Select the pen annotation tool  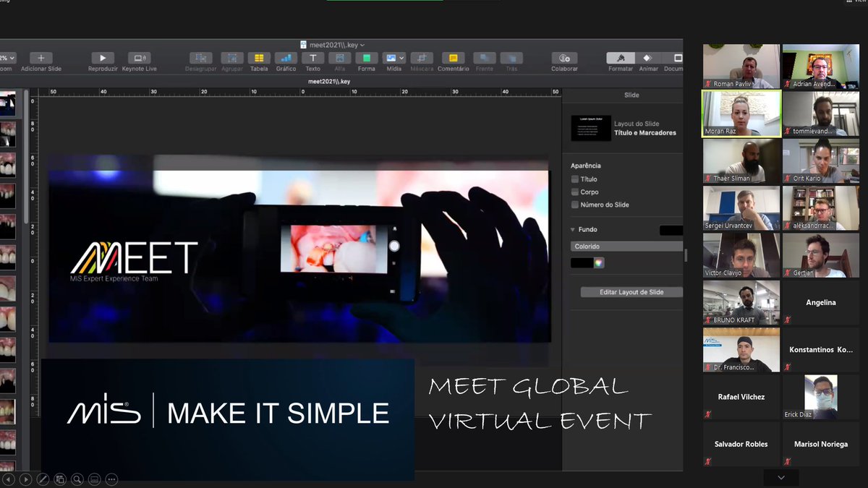[x=43, y=479]
